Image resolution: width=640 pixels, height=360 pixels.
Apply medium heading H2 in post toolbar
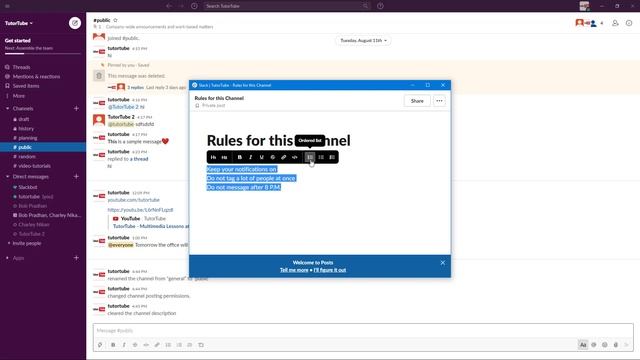tap(224, 157)
